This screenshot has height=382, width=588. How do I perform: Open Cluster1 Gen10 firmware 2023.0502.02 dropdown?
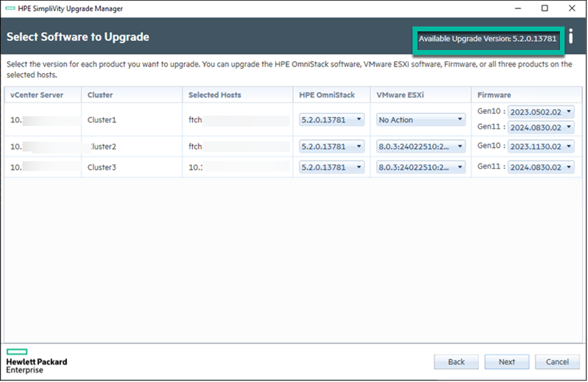541,112
